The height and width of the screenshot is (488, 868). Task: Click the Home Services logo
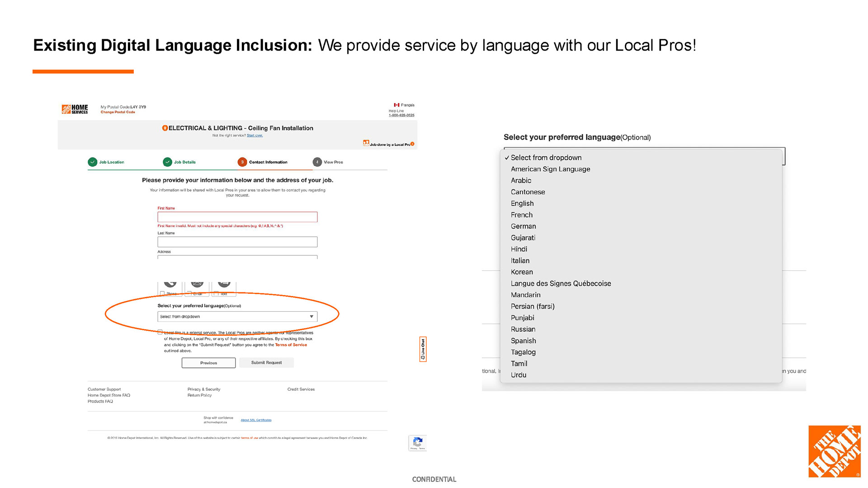coord(75,109)
